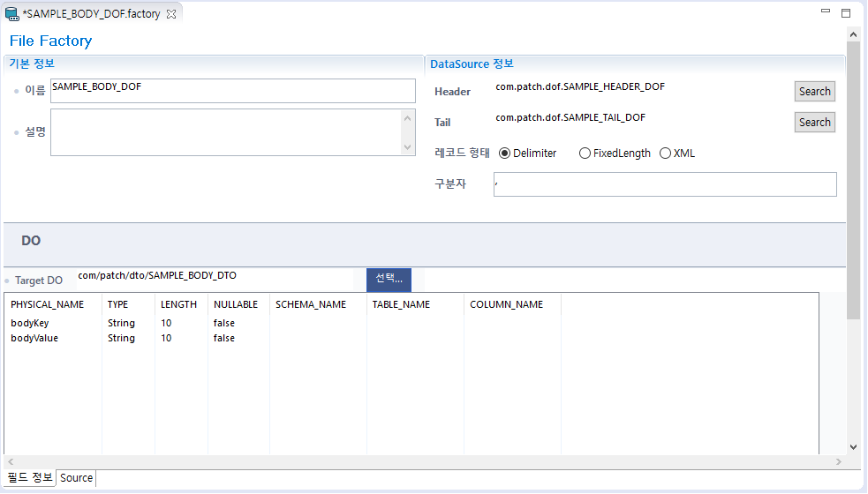Click the 기본 정보 section title
Viewport: 868px width, 494px height.
pyautogui.click(x=32, y=64)
